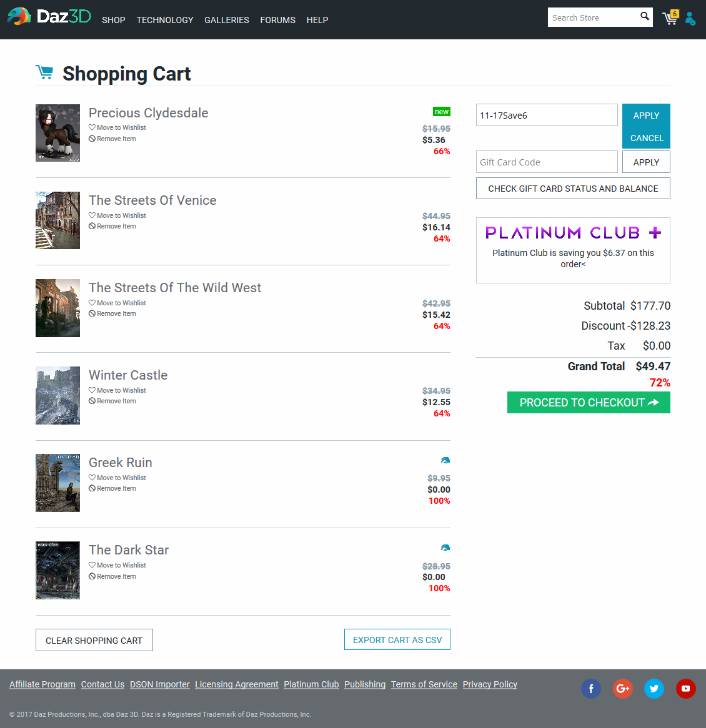The width and height of the screenshot is (706, 728).
Task: Export the cart as CSV
Action: click(397, 639)
